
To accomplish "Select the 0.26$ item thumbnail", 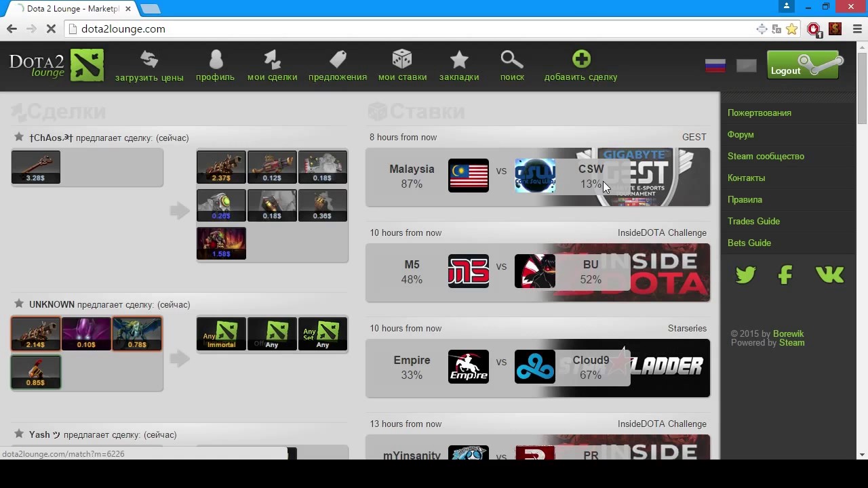I will [221, 205].
